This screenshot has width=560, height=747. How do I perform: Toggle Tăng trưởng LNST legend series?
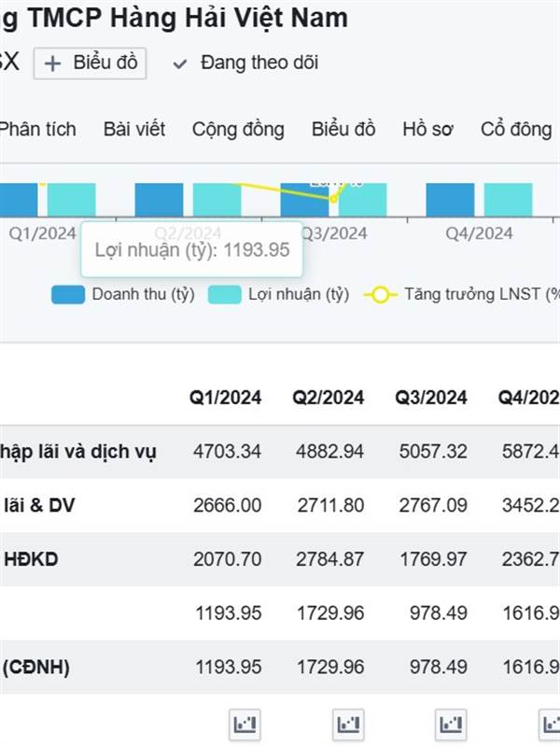tap(462, 294)
